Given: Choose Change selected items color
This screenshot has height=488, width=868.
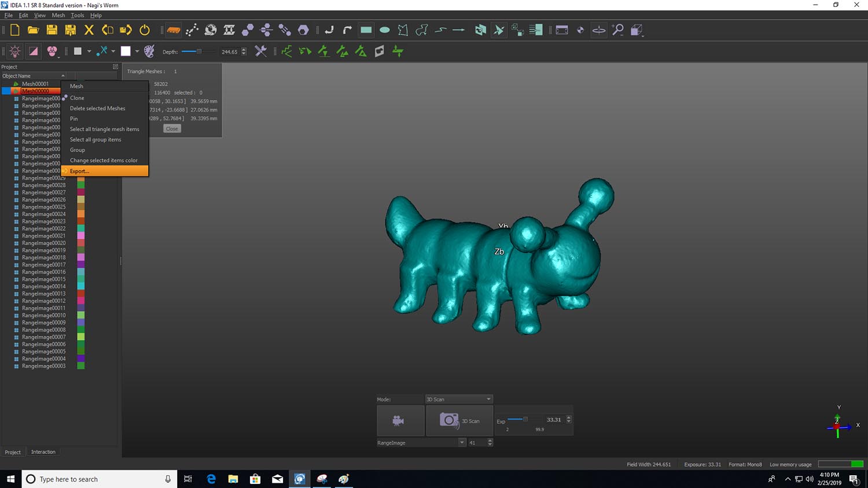Looking at the screenshot, I should [105, 160].
